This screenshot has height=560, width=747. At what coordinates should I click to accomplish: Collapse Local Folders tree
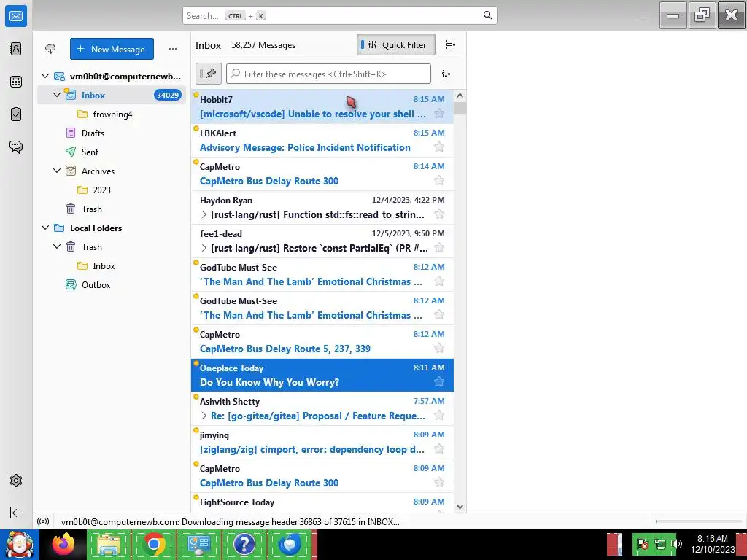[x=45, y=227]
